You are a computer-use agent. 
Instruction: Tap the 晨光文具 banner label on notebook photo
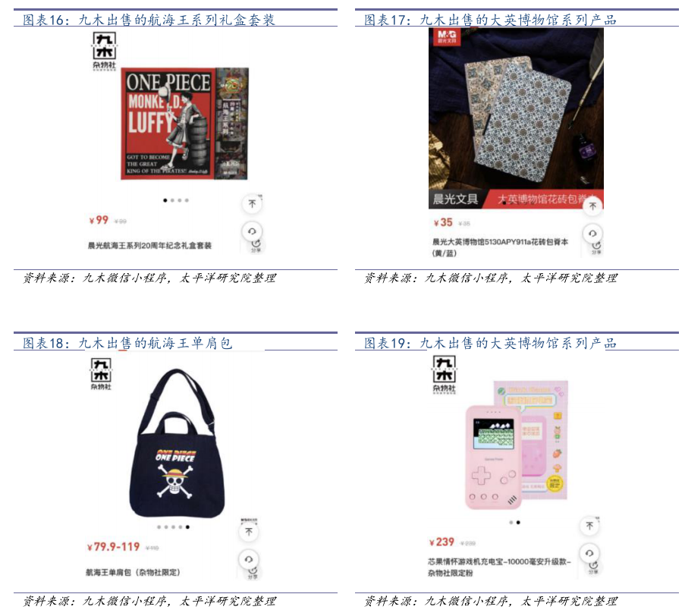(455, 200)
